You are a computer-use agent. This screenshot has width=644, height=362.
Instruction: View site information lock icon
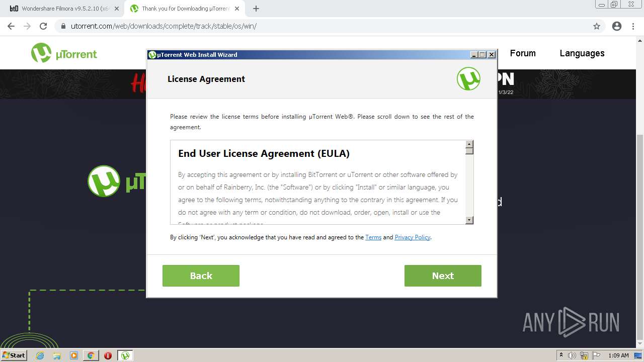click(x=63, y=26)
